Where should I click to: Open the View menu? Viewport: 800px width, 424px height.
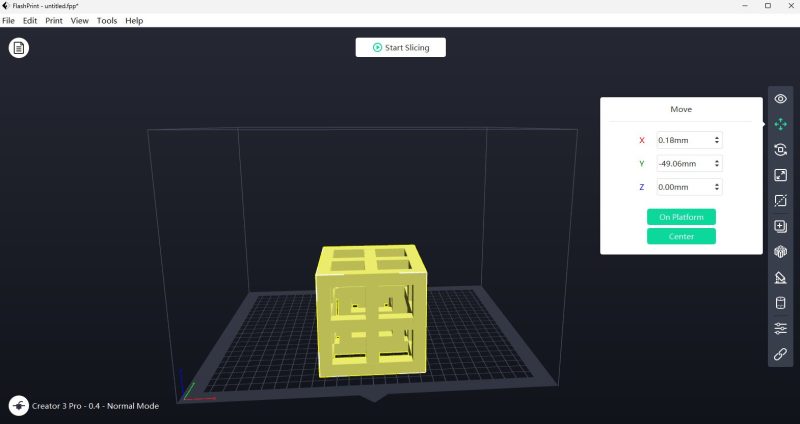(x=80, y=21)
